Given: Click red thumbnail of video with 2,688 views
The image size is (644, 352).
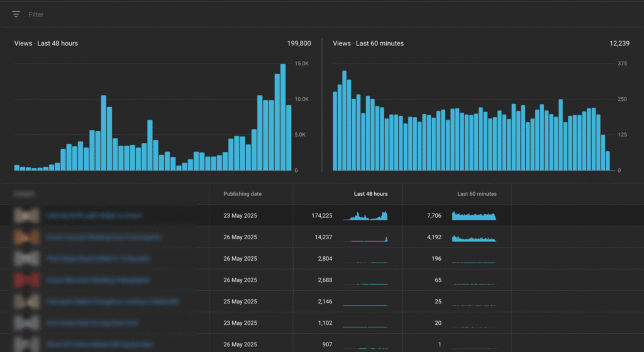Looking at the screenshot, I should (26, 280).
